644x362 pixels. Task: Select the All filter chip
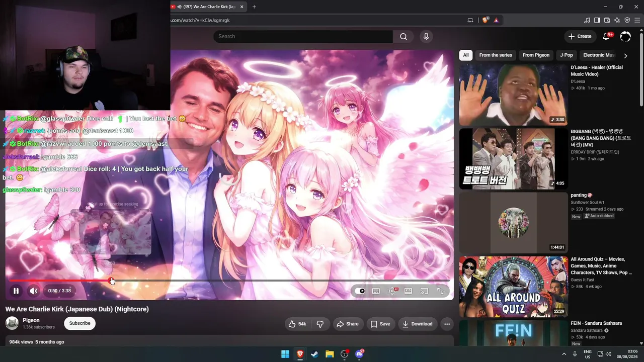466,55
